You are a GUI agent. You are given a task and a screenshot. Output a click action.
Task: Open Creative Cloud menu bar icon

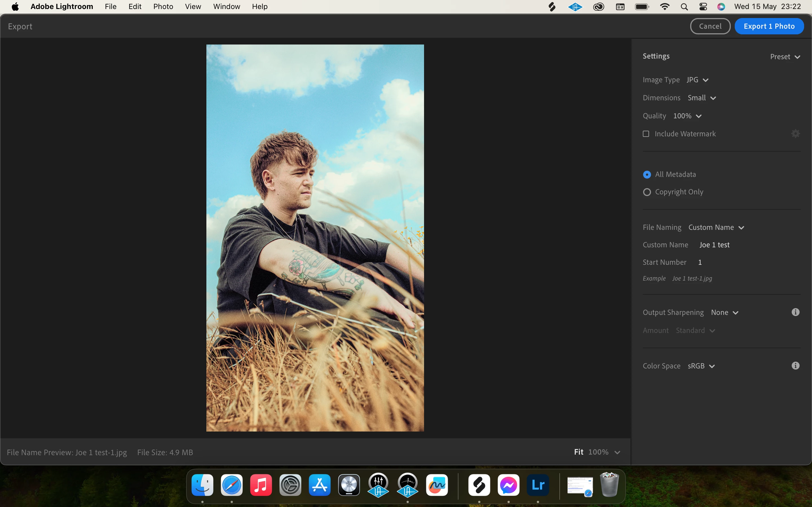coord(598,7)
